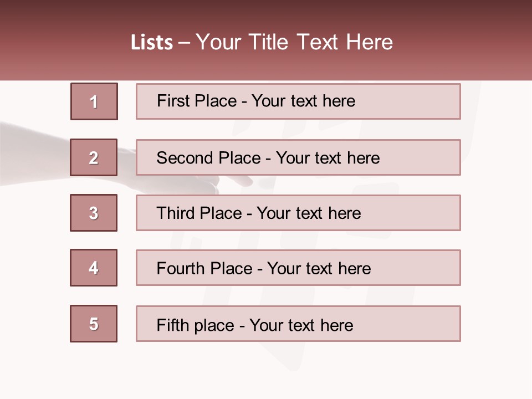Select 'Your Title Text Here' title text

click(x=294, y=42)
